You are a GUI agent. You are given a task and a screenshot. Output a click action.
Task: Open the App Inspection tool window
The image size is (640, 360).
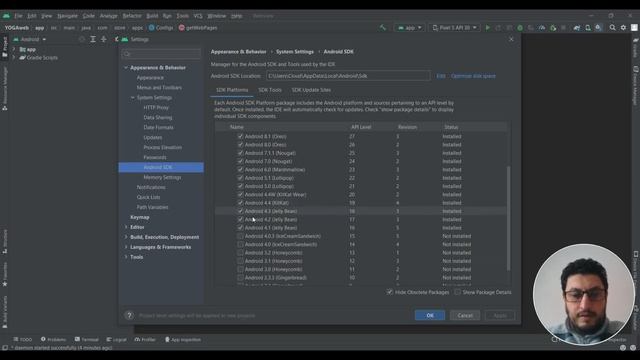183,340
